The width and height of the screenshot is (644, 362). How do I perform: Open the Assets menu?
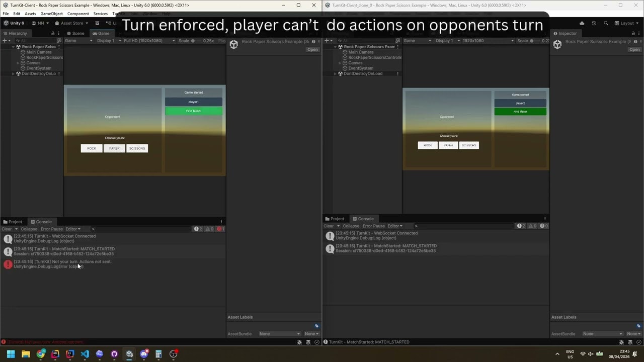(30, 14)
